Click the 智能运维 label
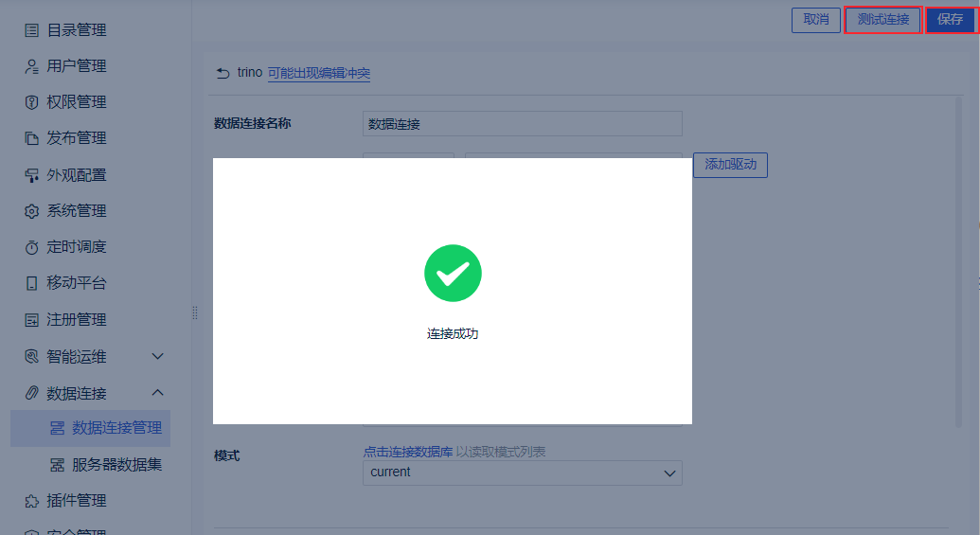The image size is (980, 535). point(77,357)
